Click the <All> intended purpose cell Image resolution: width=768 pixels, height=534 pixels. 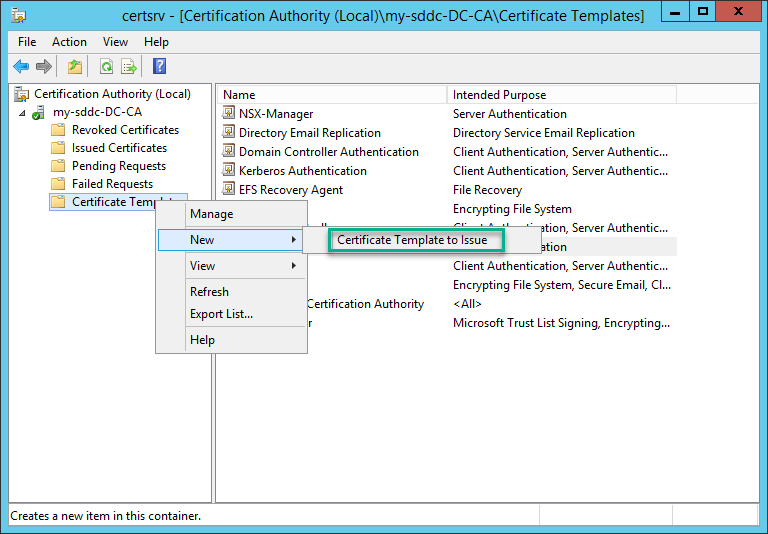pyautogui.click(x=467, y=304)
